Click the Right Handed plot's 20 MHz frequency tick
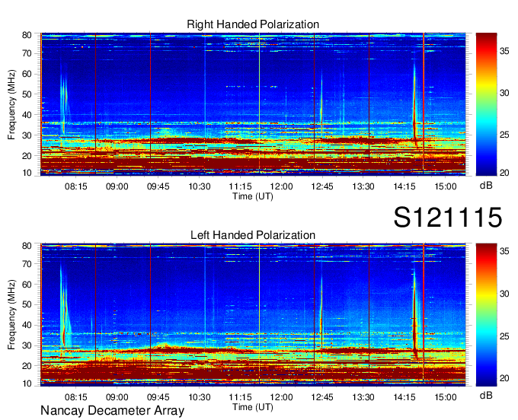This screenshot has width=518, height=420. 27,156
